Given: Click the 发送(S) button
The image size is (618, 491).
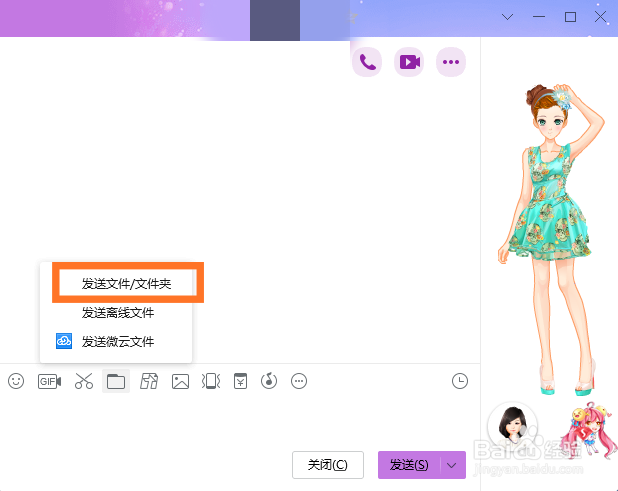Looking at the screenshot, I should 409,465.
